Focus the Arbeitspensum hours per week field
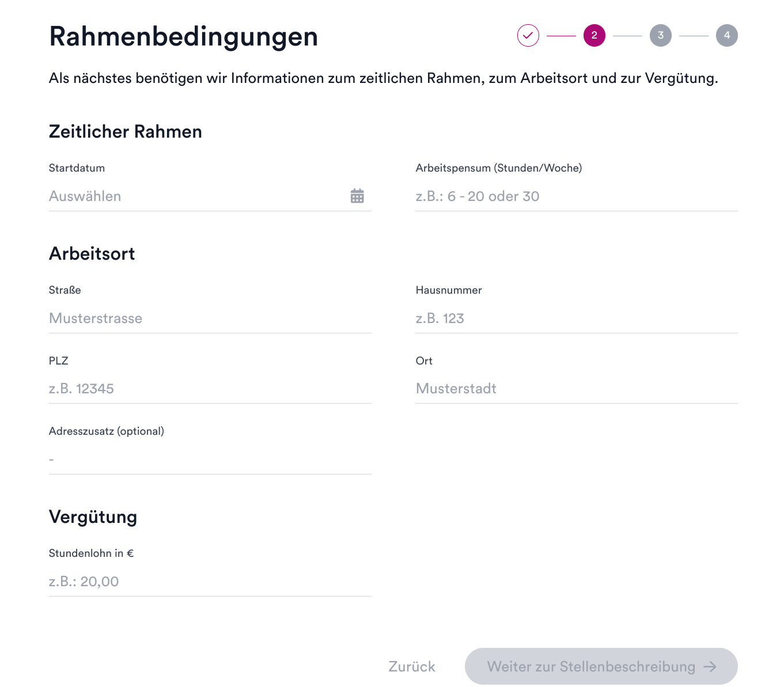This screenshot has height=687, width=784. [576, 196]
